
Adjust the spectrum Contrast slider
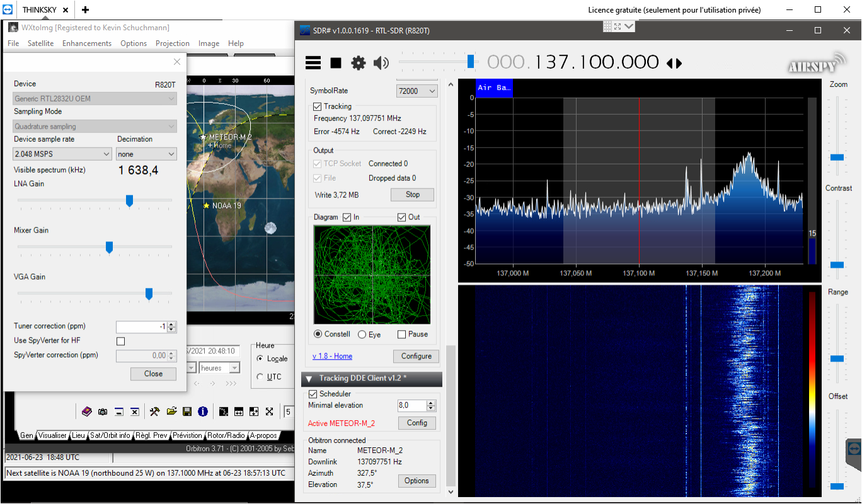(837, 265)
